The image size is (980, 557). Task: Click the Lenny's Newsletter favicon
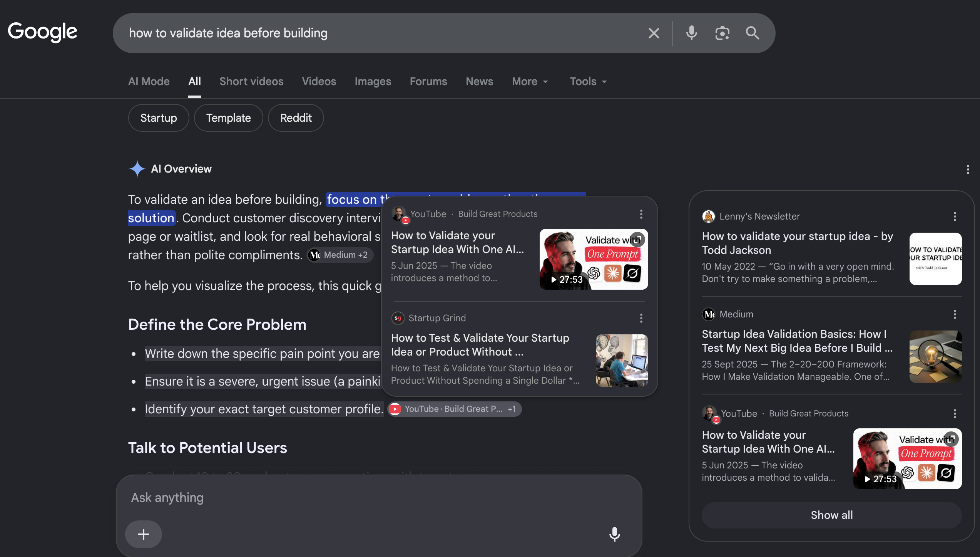(x=709, y=216)
